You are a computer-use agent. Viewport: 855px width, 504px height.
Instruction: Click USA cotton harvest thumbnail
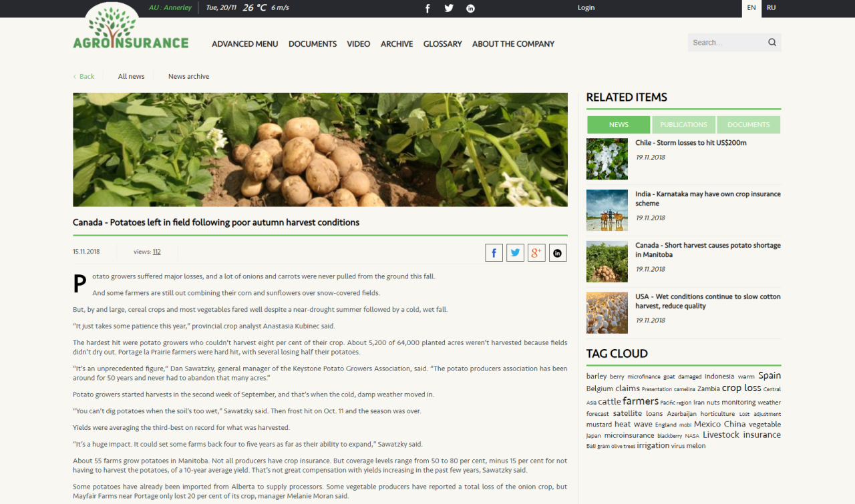[607, 313]
